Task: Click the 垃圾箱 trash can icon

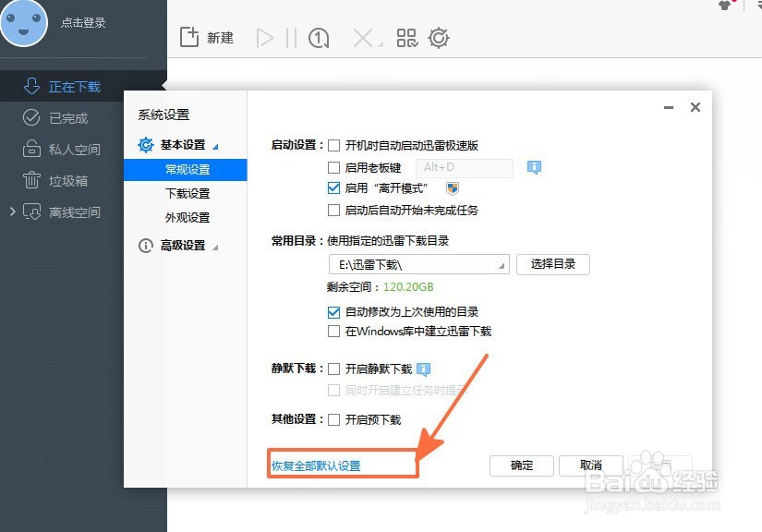Action: (x=31, y=180)
